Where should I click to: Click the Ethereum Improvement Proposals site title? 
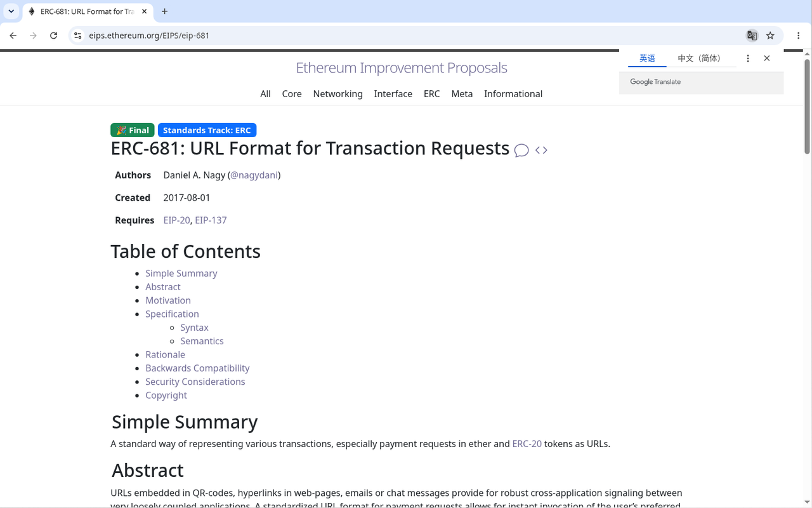[402, 68]
